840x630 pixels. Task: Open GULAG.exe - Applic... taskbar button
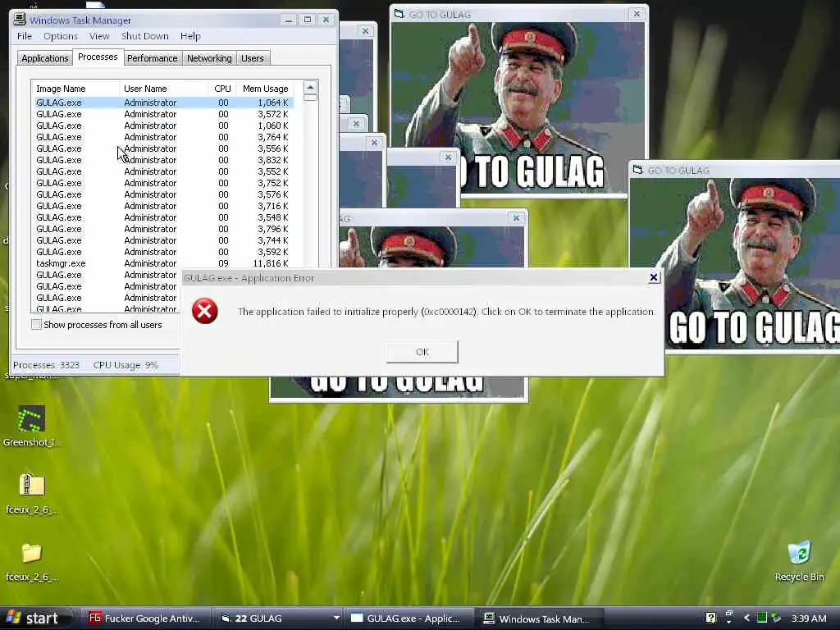[407, 619]
